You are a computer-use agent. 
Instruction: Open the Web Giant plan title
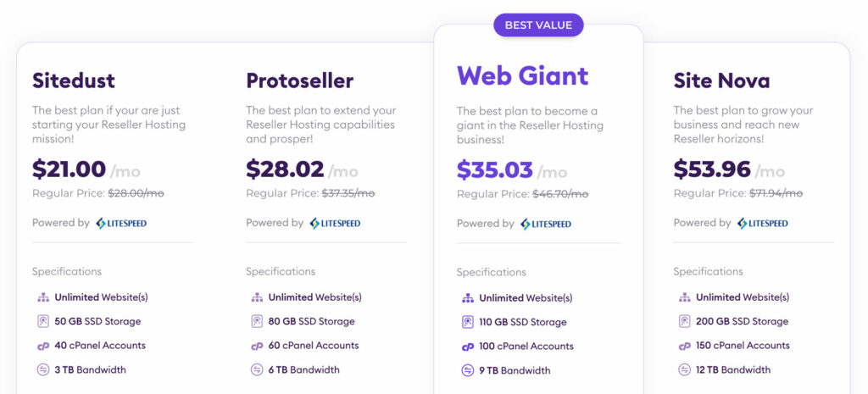point(522,75)
